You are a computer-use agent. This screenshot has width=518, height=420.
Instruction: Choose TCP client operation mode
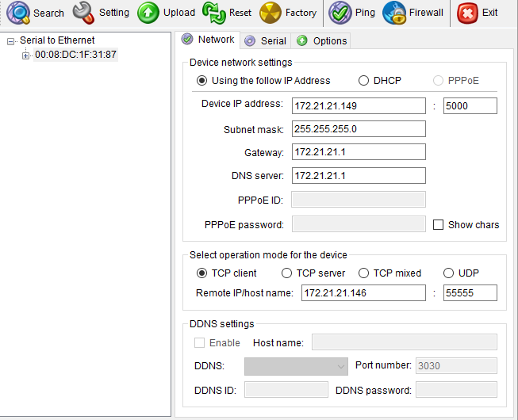[x=201, y=273]
